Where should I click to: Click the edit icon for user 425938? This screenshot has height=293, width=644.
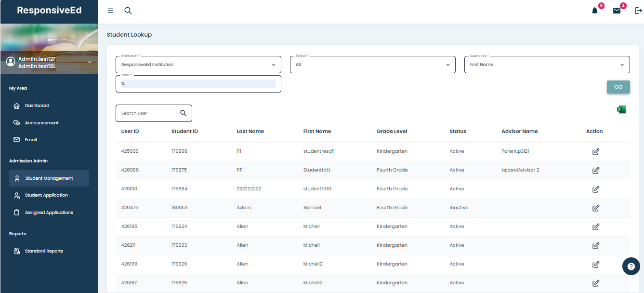(595, 151)
